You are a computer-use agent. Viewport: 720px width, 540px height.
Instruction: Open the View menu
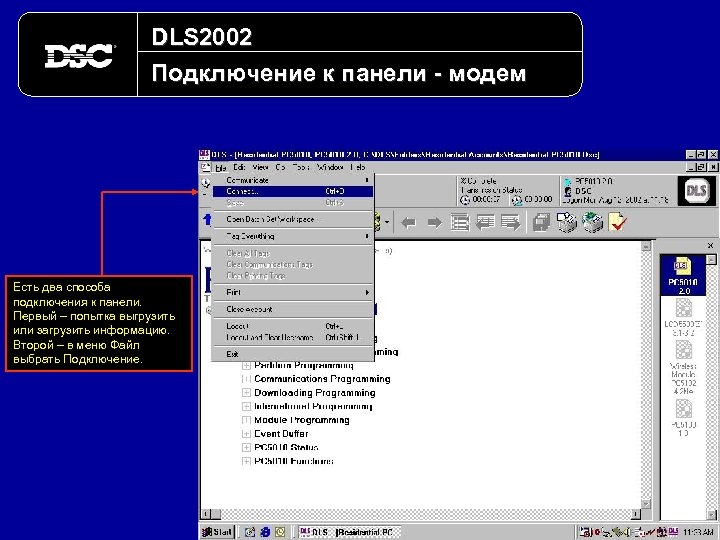[260, 168]
